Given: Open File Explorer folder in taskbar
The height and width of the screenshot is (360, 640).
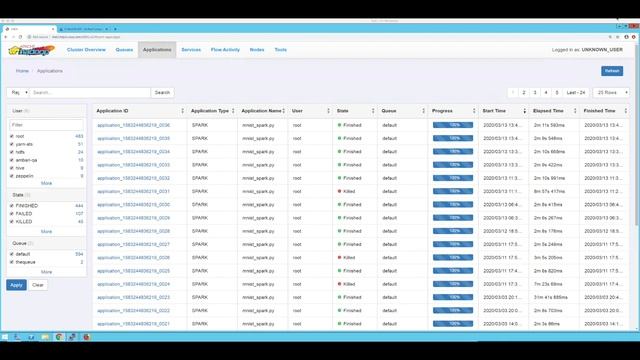Looking at the screenshot, I should pyautogui.click(x=45, y=337).
